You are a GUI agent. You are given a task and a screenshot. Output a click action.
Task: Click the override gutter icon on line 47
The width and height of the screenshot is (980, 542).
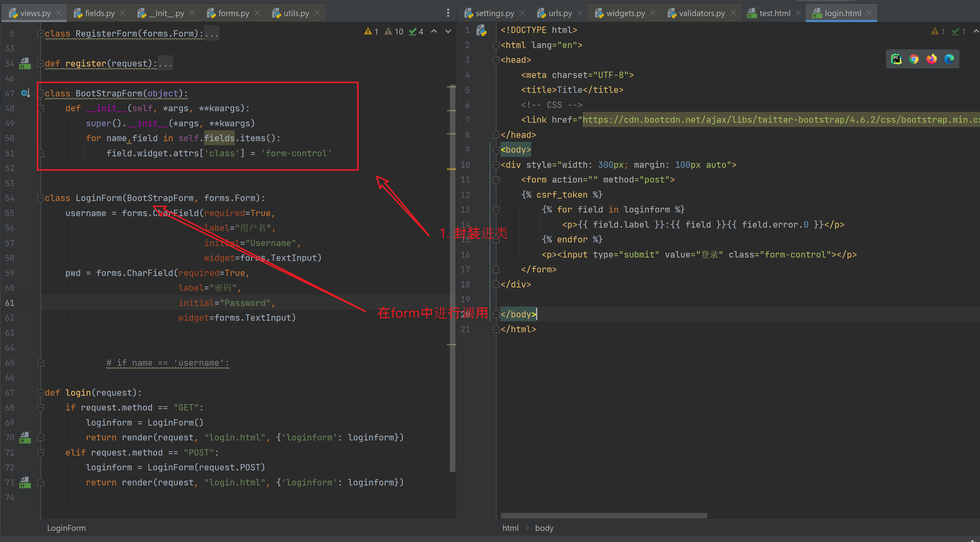(x=25, y=93)
